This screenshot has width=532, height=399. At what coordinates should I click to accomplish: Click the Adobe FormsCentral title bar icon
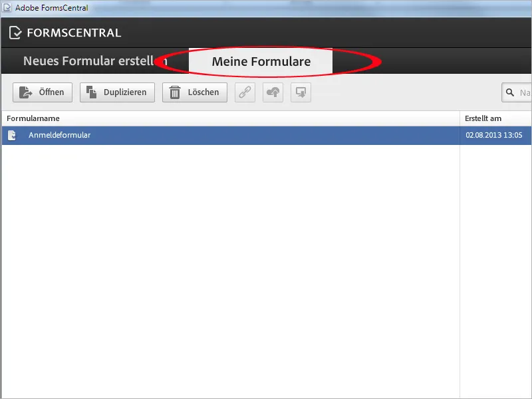tap(7, 7)
